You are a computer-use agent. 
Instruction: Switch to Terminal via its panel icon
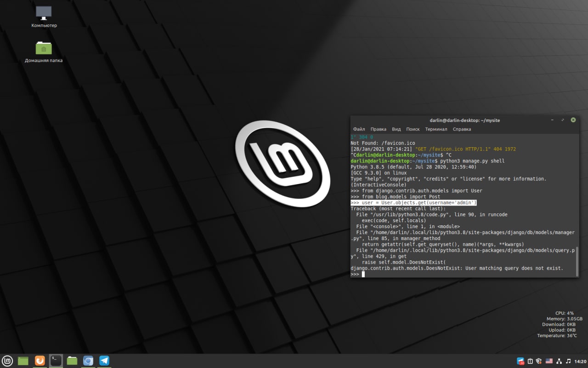(56, 361)
